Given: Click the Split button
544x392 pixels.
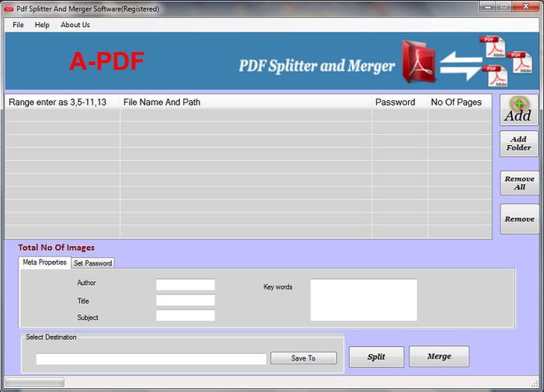Looking at the screenshot, I should 376,356.
